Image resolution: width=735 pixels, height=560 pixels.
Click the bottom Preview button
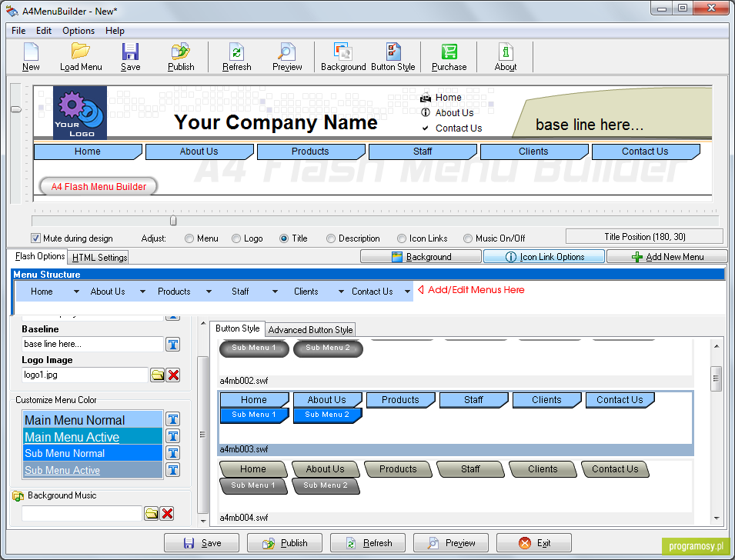click(x=451, y=543)
